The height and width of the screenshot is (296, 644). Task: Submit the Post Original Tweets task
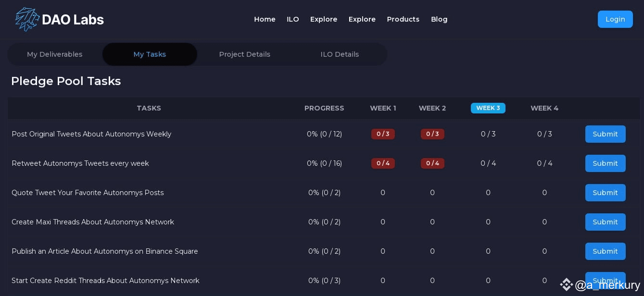pyautogui.click(x=605, y=134)
